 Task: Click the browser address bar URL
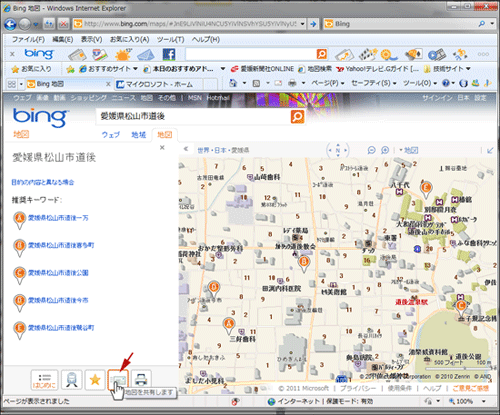pyautogui.click(x=190, y=24)
